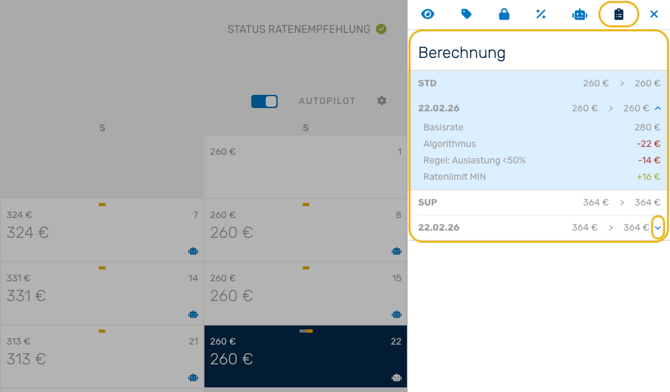Screen dimensions: 670x392
Task: Click robot icon on day 15 cell
Action: [x=397, y=314]
